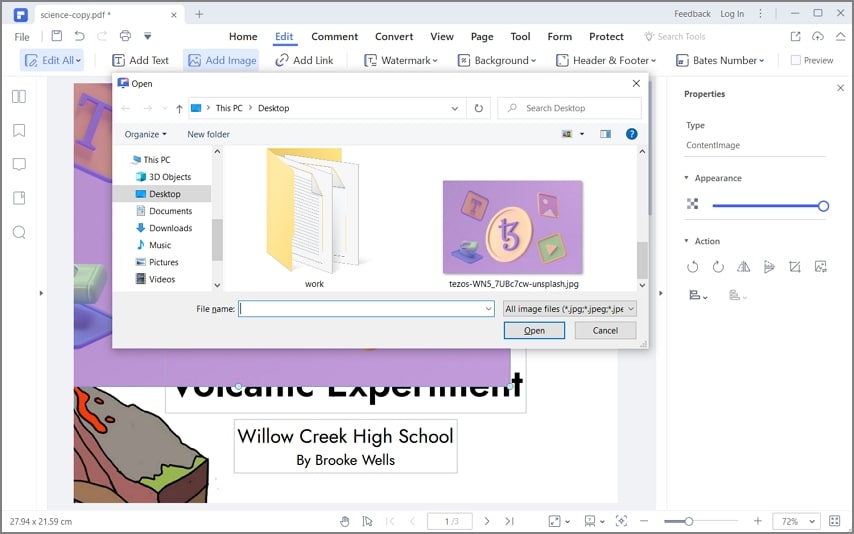This screenshot has width=854, height=534.
Task: Open the Protect tab
Action: click(x=606, y=37)
